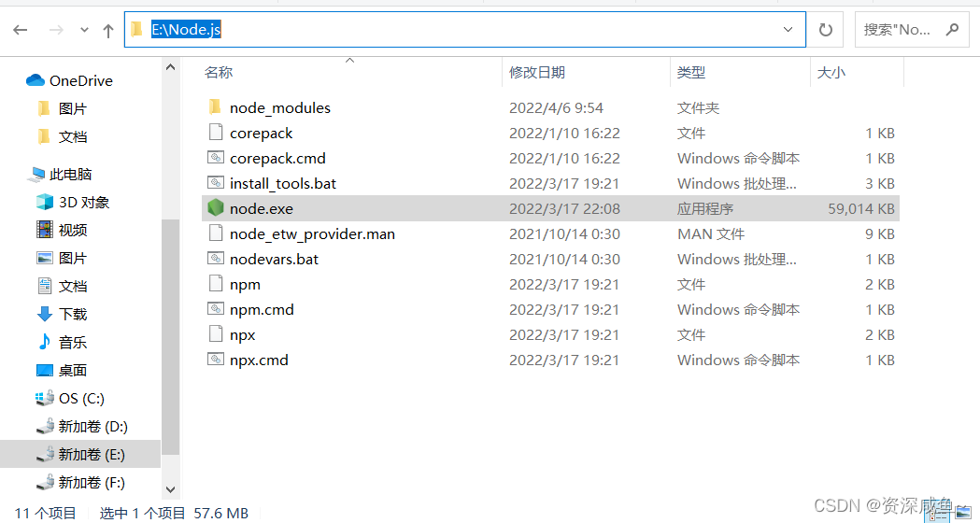Click the MAN 文件 type cell
This screenshot has width=980, height=523.
[711, 233]
